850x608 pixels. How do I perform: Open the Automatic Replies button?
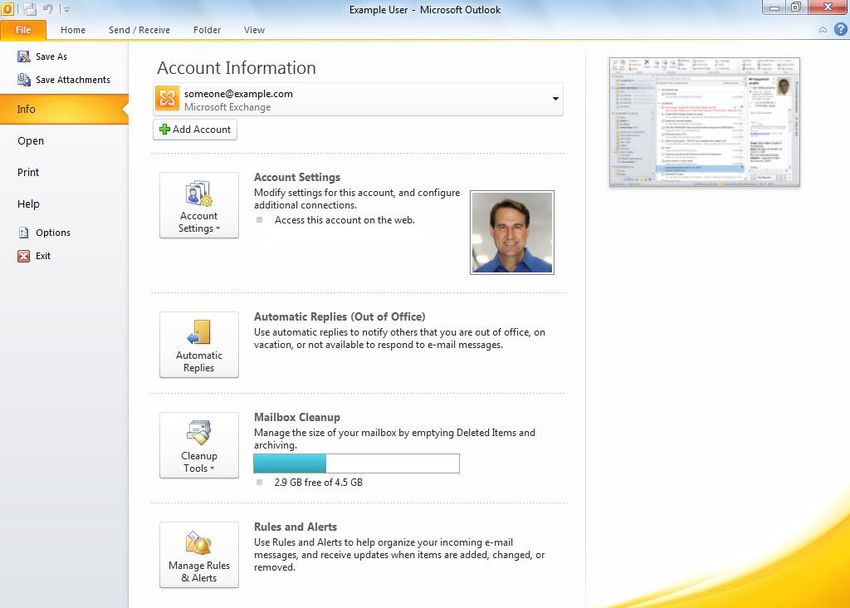click(x=199, y=345)
